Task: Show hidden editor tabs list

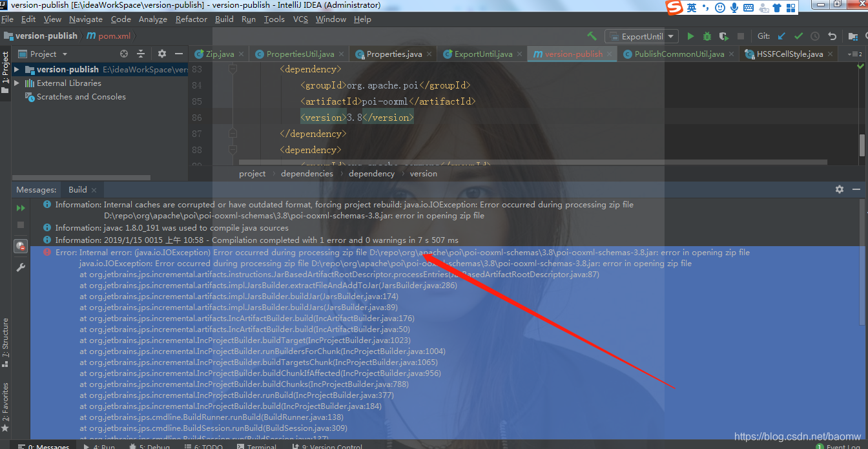Action: [854, 54]
